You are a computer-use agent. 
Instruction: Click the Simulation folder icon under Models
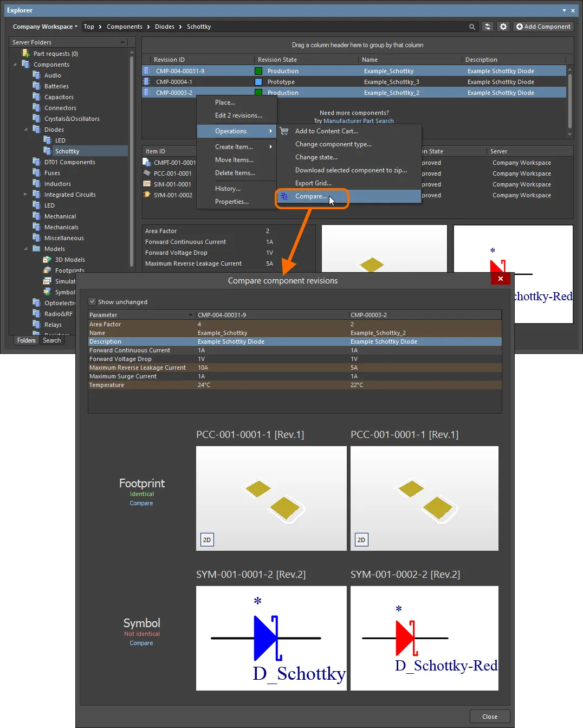click(x=47, y=281)
